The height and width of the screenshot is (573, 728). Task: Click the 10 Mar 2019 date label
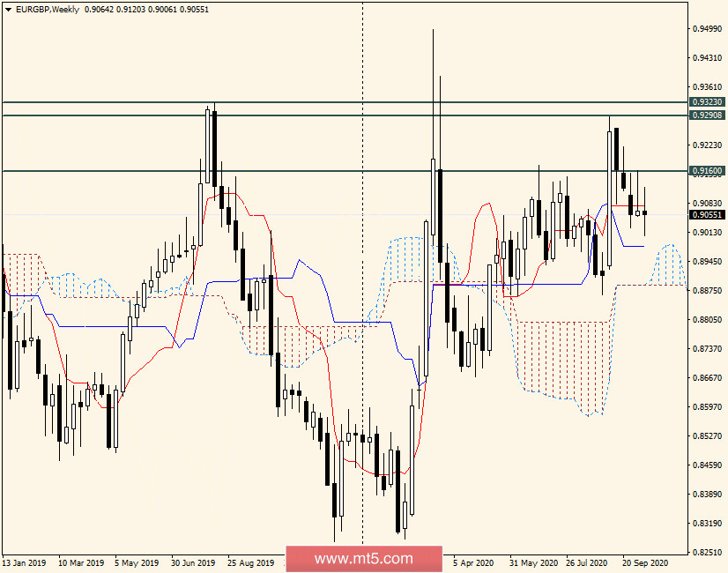pos(81,563)
